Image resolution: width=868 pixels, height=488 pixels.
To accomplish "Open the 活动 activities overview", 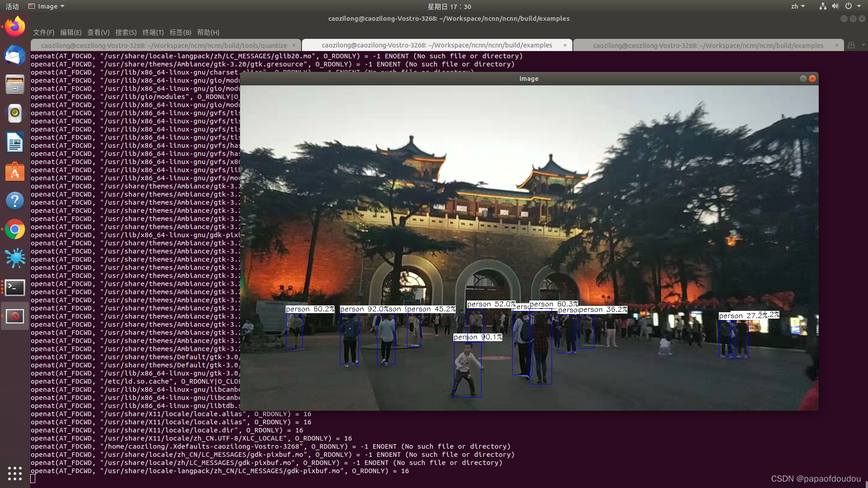I will [x=12, y=6].
